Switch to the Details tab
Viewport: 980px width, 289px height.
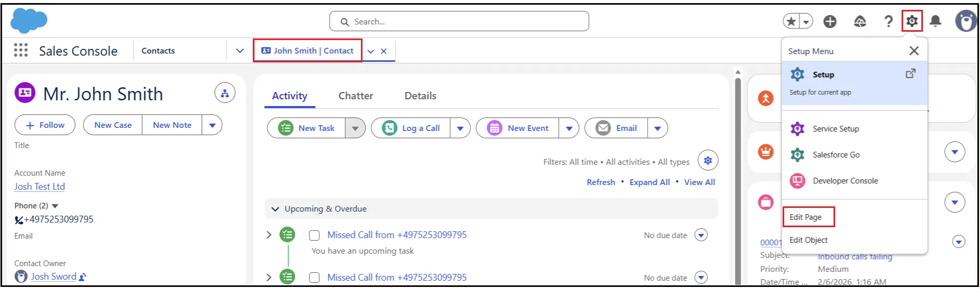[420, 96]
